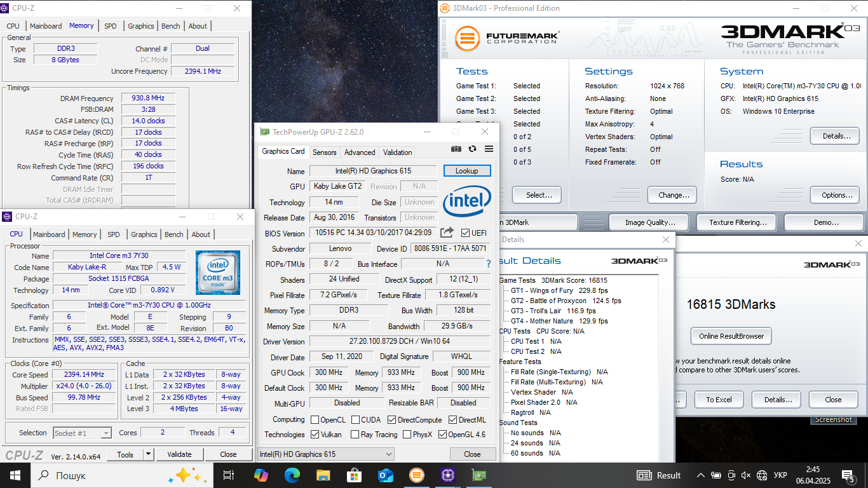Click the battery icon in the system tray
868x488 pixels.
coord(716,475)
